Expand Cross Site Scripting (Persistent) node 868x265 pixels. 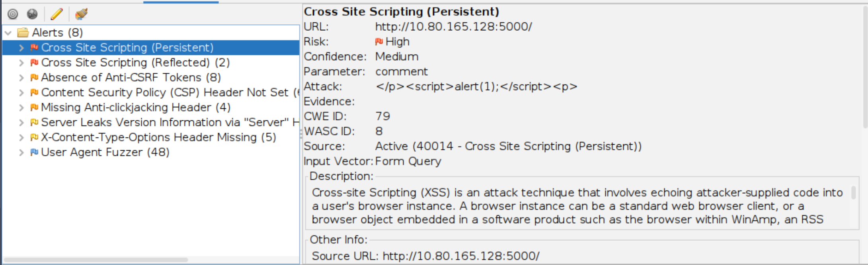click(21, 48)
